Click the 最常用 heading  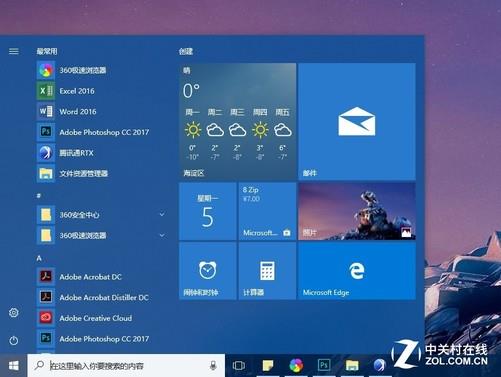[x=47, y=51]
